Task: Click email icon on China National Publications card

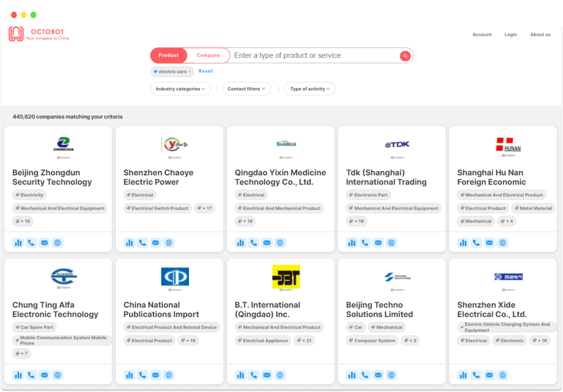Action: coord(156,375)
